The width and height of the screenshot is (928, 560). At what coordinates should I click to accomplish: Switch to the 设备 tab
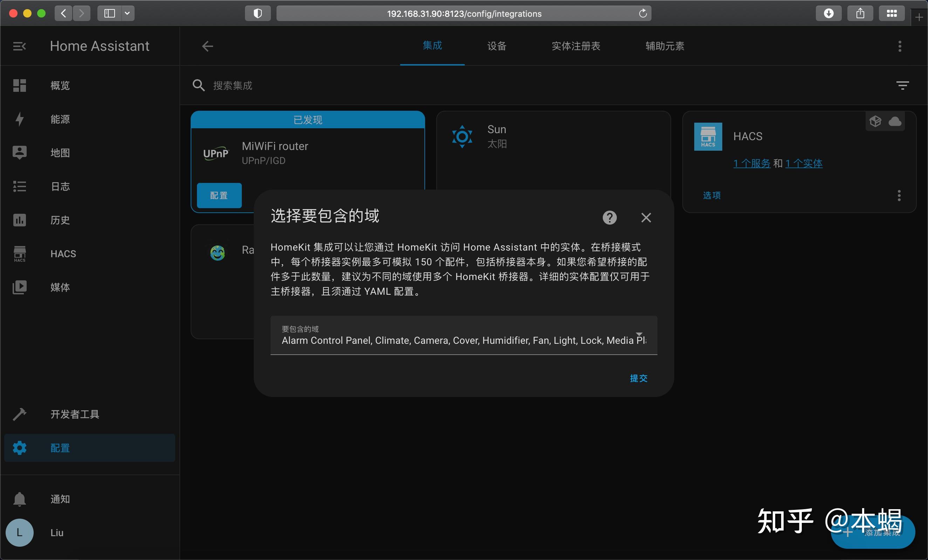click(496, 46)
